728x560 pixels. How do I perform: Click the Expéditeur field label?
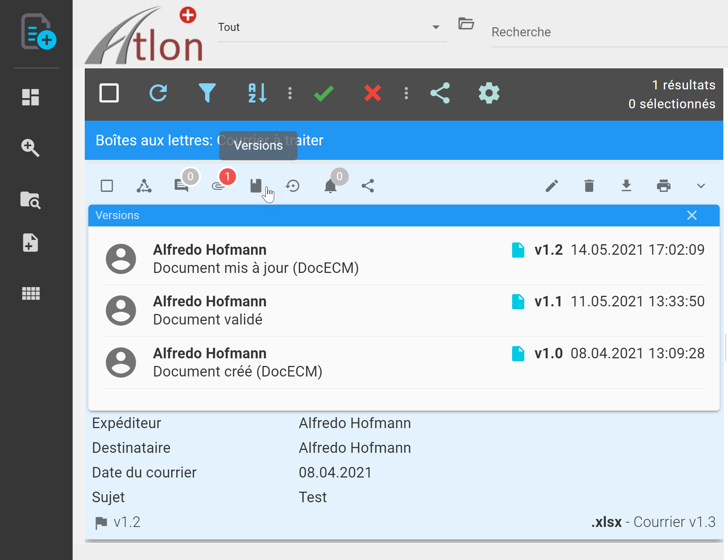tap(127, 423)
